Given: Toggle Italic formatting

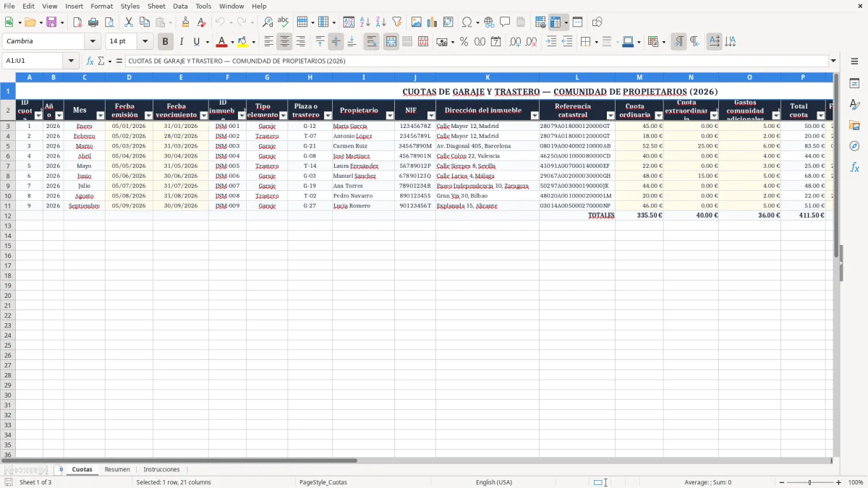Looking at the screenshot, I should (x=181, y=42).
